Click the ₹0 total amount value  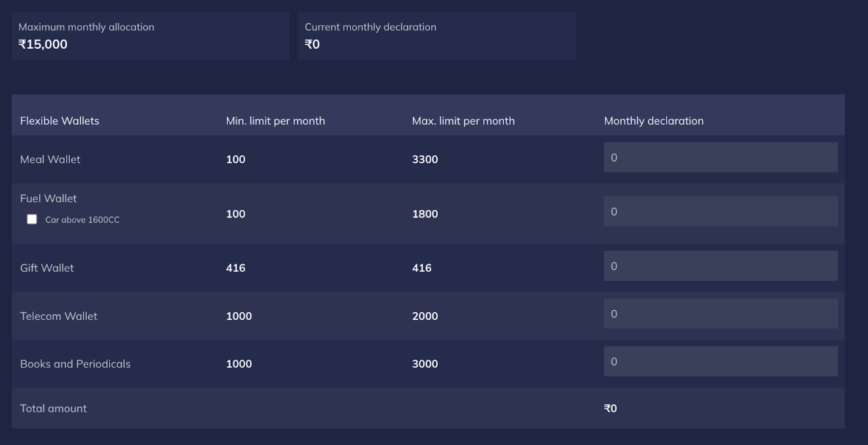pos(610,408)
